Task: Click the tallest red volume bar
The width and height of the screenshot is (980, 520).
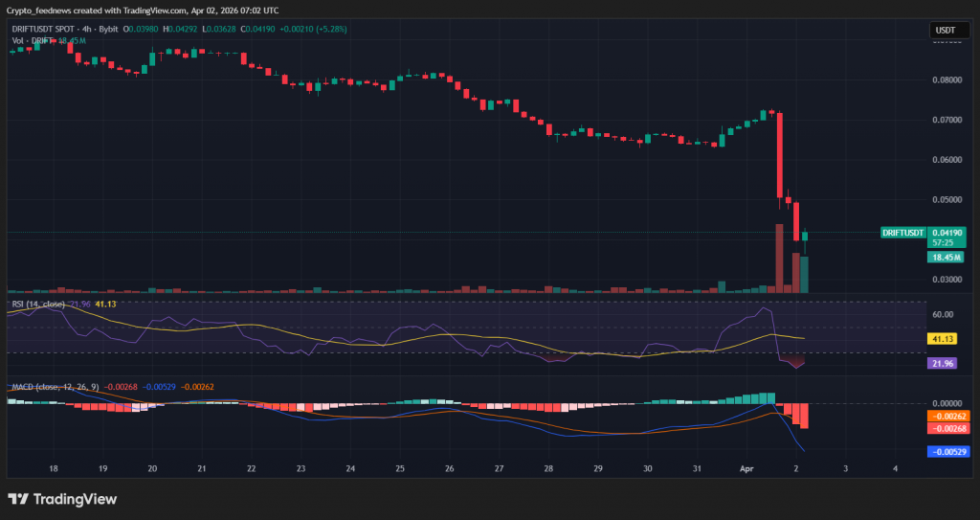Action: [x=779, y=258]
